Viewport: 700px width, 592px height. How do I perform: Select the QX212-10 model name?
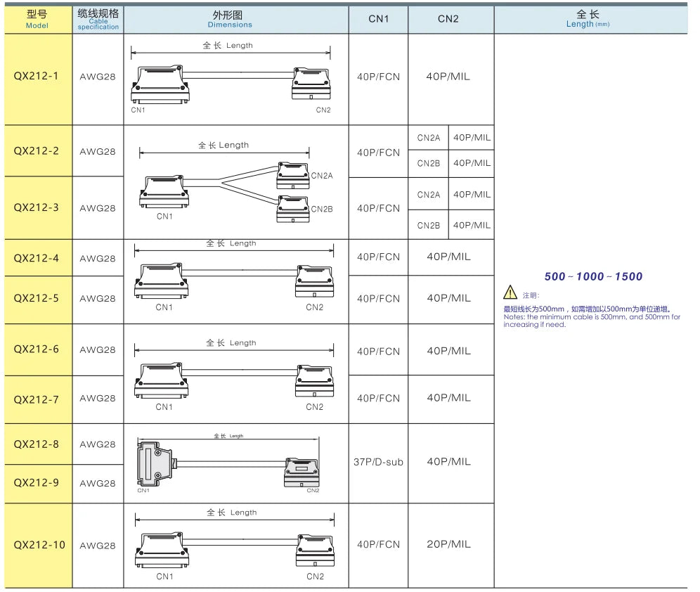[x=39, y=545]
